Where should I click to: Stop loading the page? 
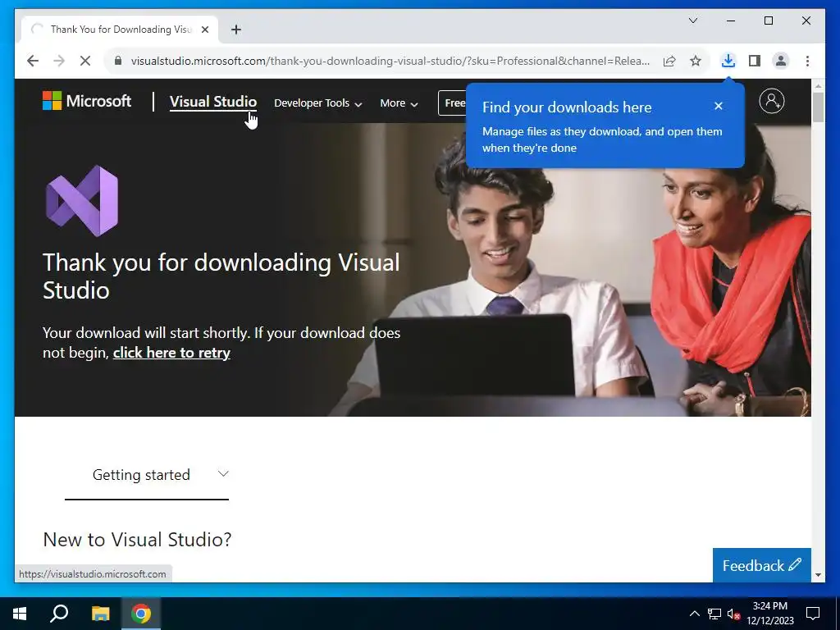point(85,61)
